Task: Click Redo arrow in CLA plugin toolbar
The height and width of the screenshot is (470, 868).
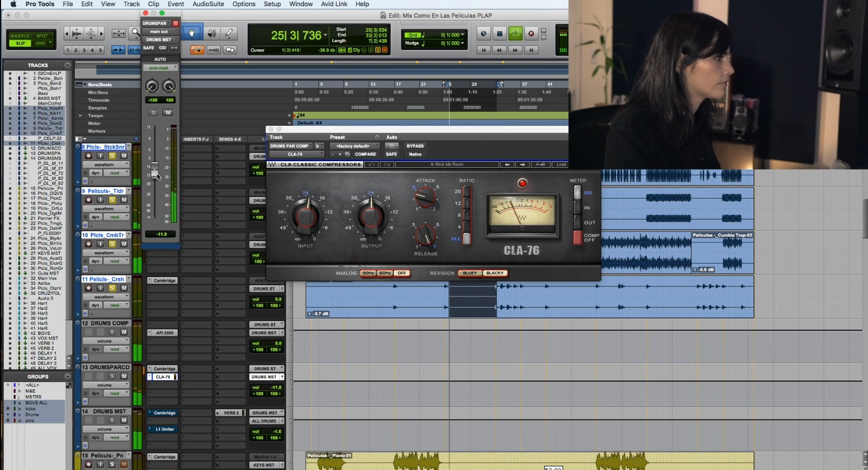Action: click(x=386, y=164)
